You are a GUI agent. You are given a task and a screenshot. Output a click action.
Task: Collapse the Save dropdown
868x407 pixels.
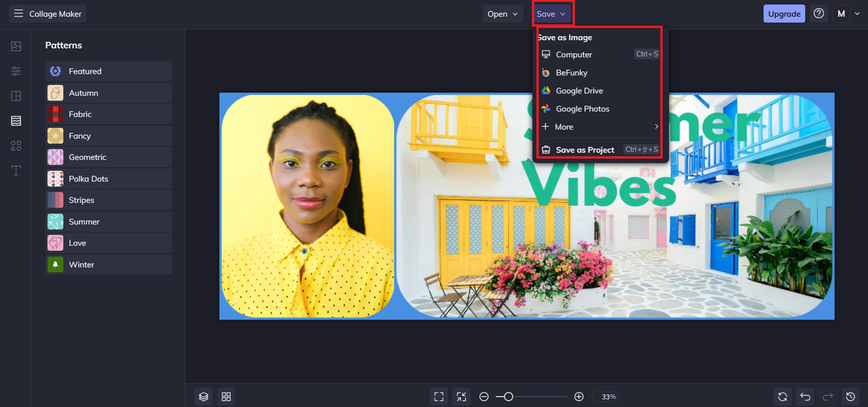(551, 14)
